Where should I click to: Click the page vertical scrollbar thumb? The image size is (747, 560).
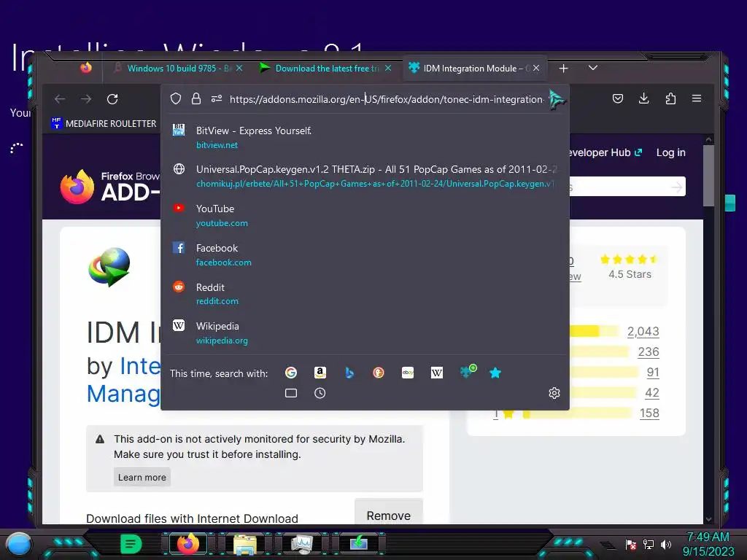point(708,175)
